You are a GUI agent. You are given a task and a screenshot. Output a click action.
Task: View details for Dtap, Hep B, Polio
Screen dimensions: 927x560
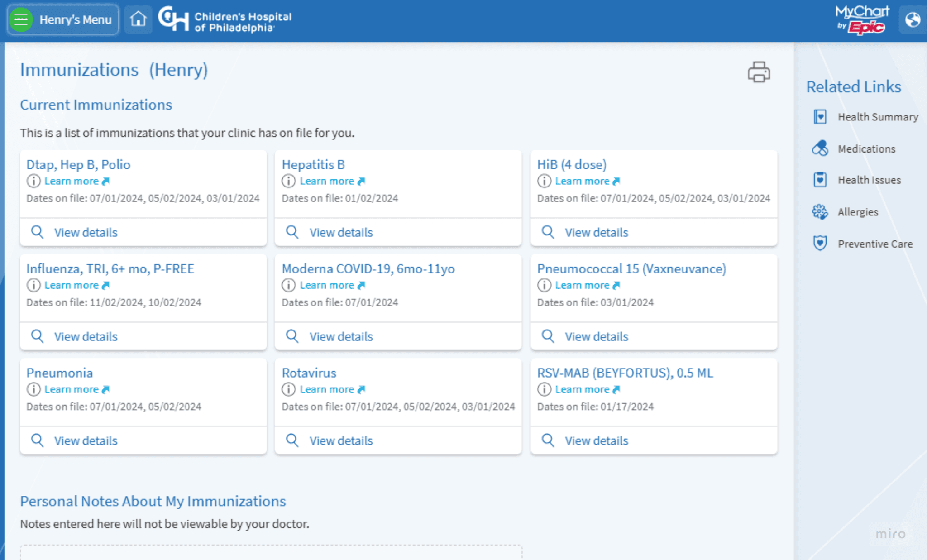(x=86, y=232)
